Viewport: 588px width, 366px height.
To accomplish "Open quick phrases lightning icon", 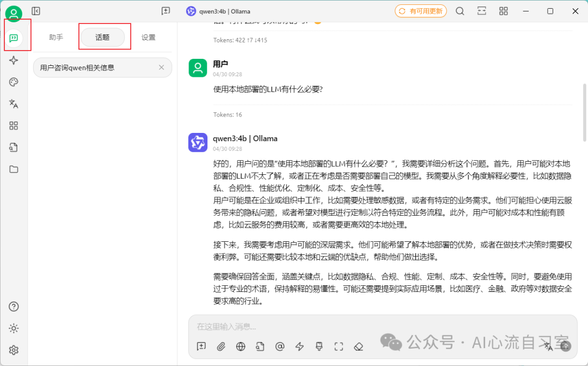I will coord(299,346).
